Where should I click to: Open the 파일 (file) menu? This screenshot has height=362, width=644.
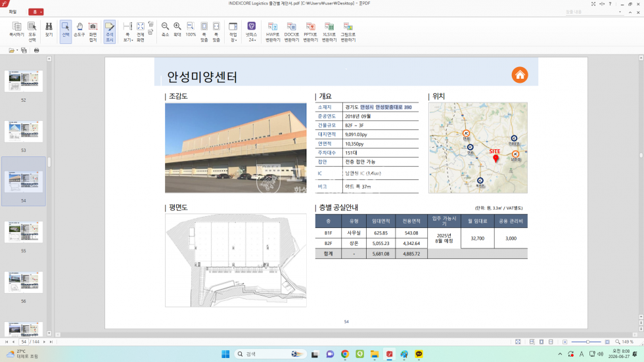[x=12, y=12]
